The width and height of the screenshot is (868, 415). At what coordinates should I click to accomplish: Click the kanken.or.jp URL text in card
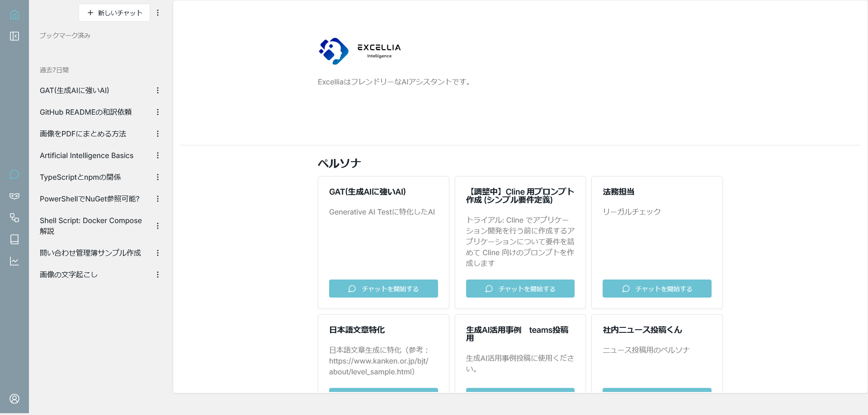378,366
